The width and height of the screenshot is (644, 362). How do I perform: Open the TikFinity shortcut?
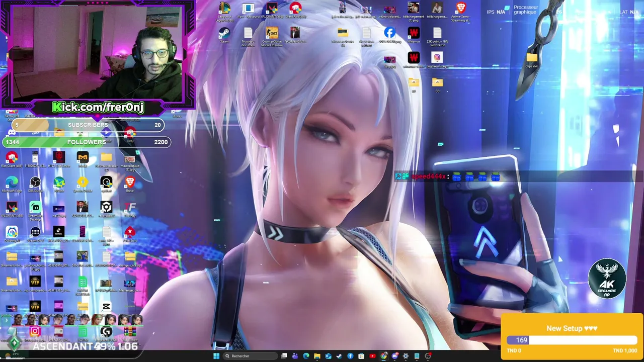point(130,209)
